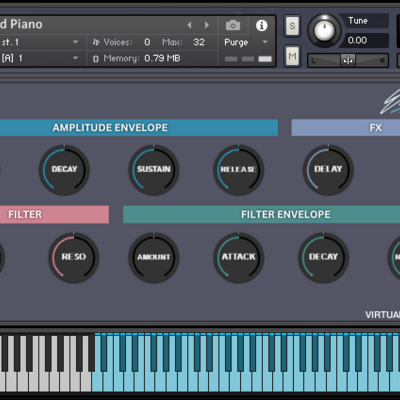Open the instrument info icon

[262, 25]
